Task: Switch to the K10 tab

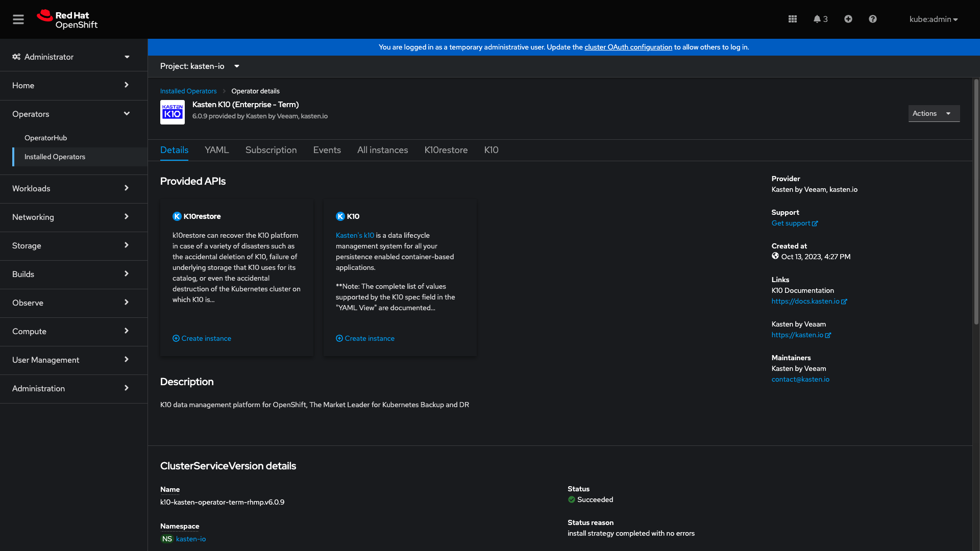Action: coord(491,150)
